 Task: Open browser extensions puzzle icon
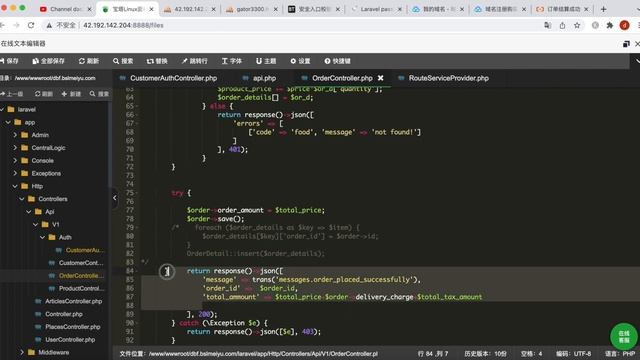[610, 25]
